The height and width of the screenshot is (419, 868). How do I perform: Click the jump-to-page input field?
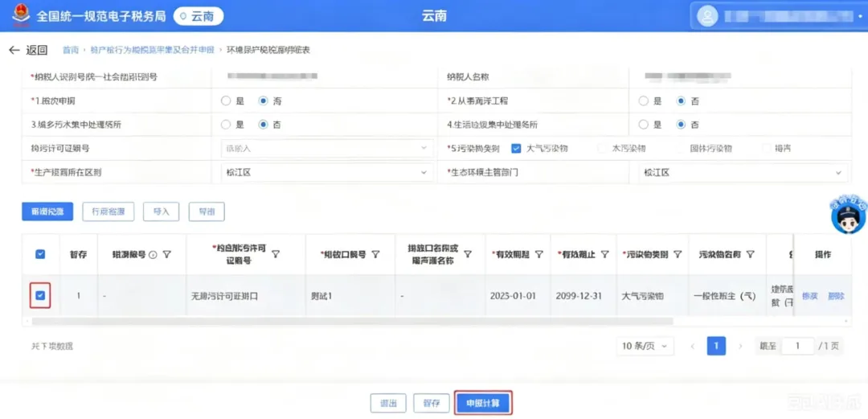797,347
